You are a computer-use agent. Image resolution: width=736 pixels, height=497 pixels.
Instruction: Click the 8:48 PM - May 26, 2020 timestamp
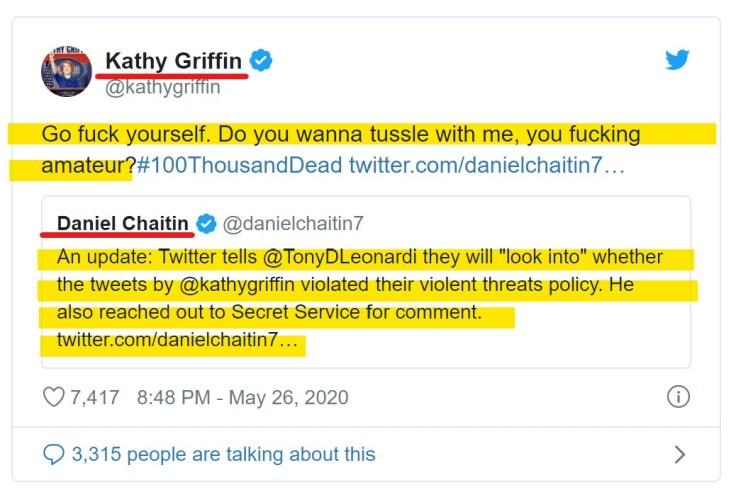242,397
